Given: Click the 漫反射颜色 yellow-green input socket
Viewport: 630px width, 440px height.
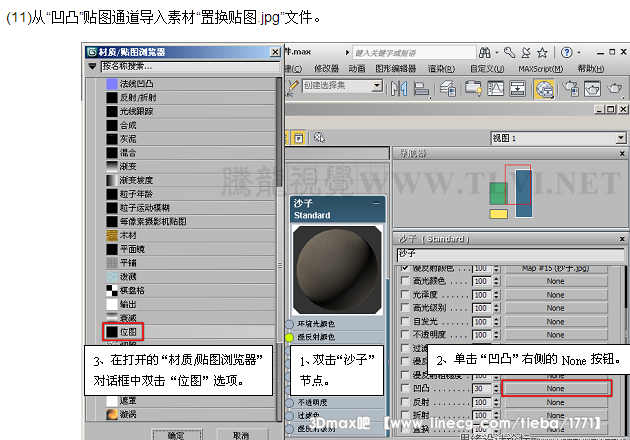Looking at the screenshot, I should point(289,337).
